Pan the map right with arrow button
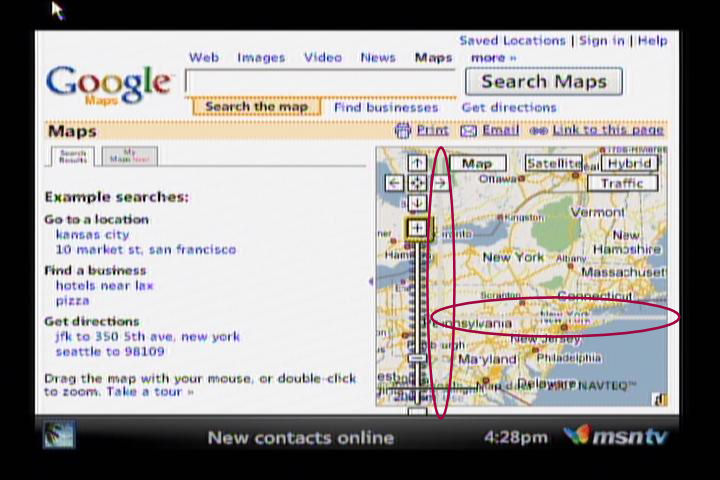This screenshot has height=480, width=720. tap(440, 183)
